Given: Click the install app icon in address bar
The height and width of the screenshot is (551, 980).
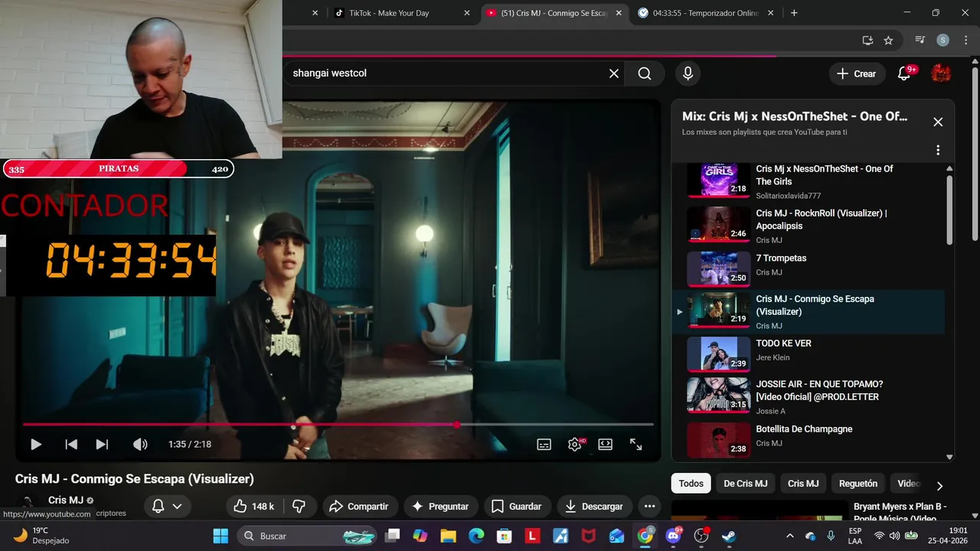Looking at the screenshot, I should click(867, 41).
